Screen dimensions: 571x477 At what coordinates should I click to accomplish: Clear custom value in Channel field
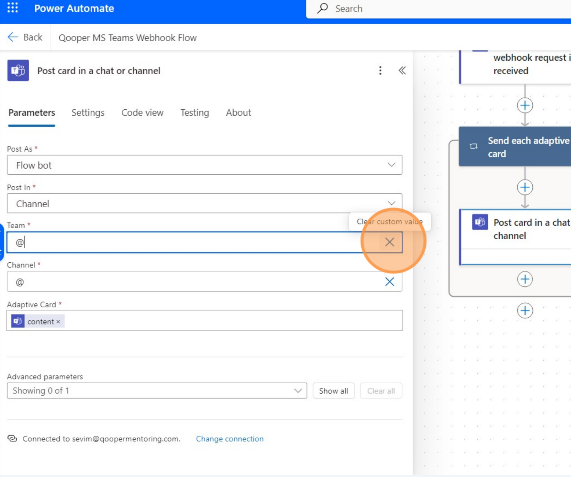(389, 281)
